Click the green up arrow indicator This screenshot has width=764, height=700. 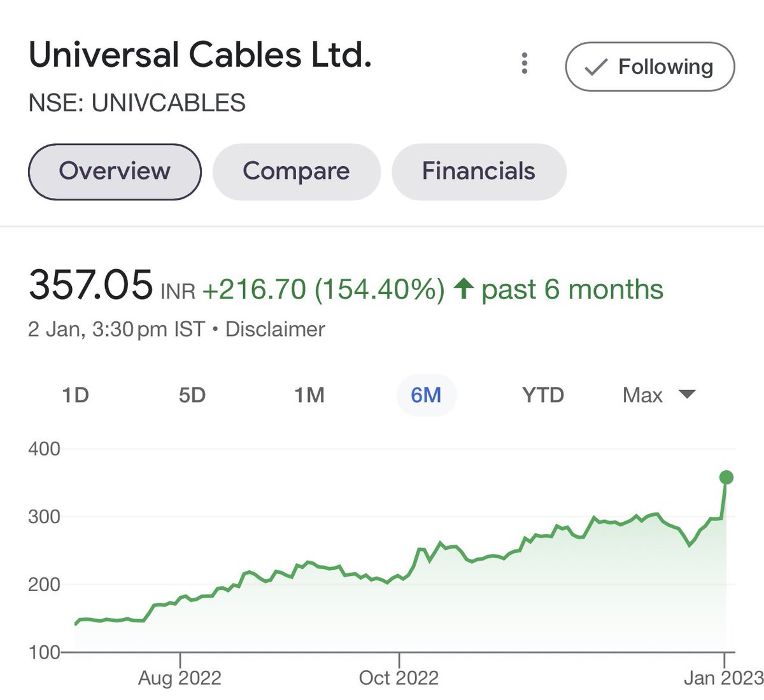(463, 290)
